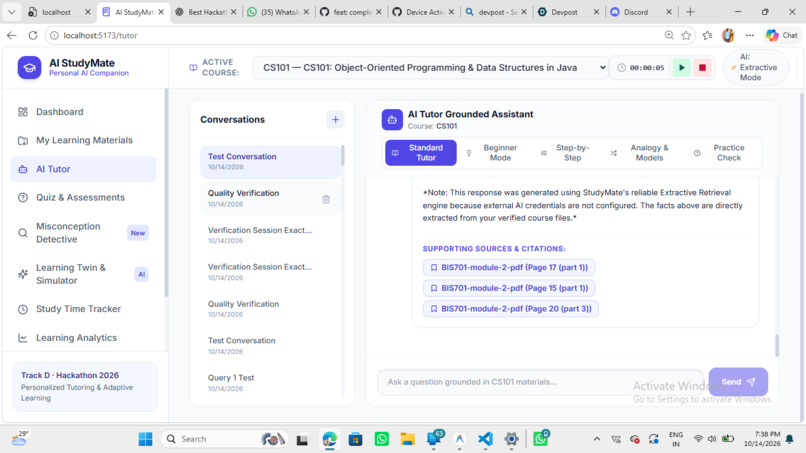Click the question input field
The height and width of the screenshot is (453, 806).
(x=540, y=382)
